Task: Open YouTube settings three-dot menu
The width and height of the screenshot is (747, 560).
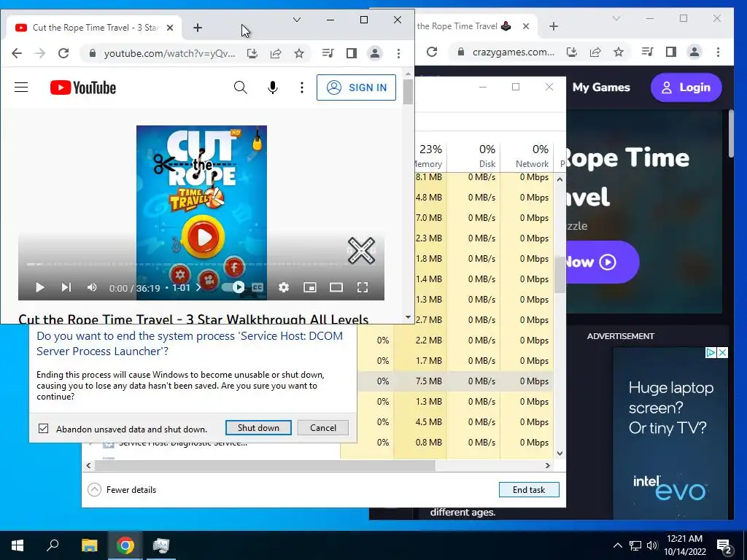Action: point(301,87)
